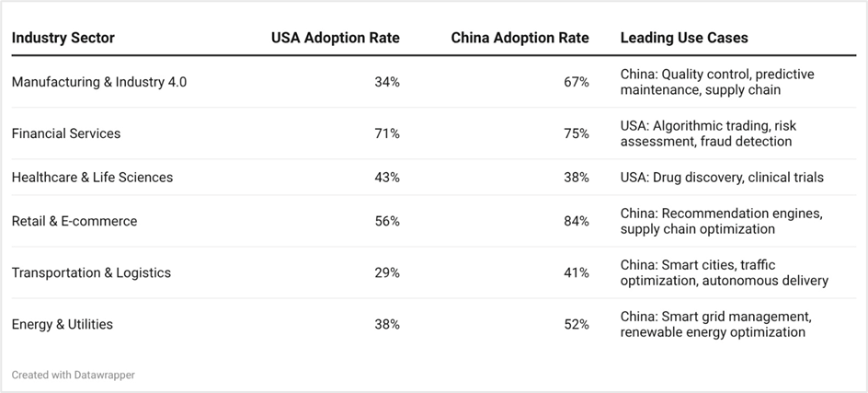The image size is (868, 393).
Task: Click the Energy & Utilities row label
Action: pos(63,324)
